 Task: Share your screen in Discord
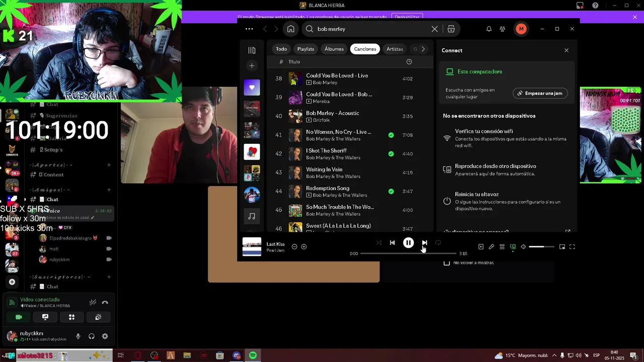click(x=45, y=317)
